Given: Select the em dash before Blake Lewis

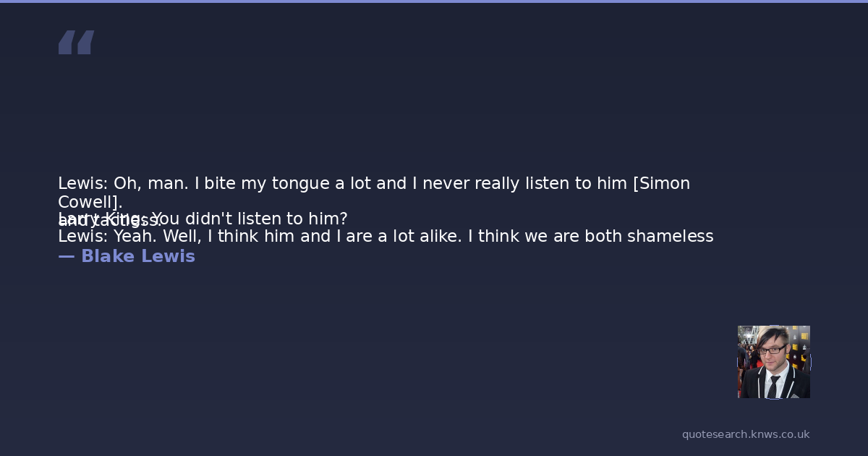Looking at the screenshot, I should pos(66,256).
